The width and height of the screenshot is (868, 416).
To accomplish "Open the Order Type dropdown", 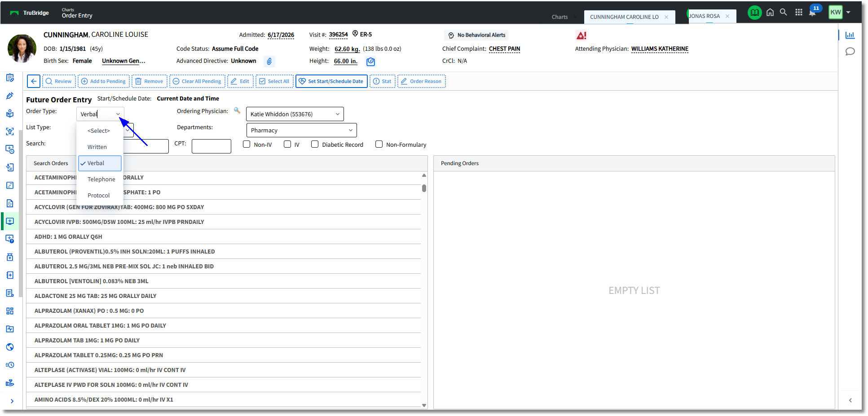I will tap(100, 114).
